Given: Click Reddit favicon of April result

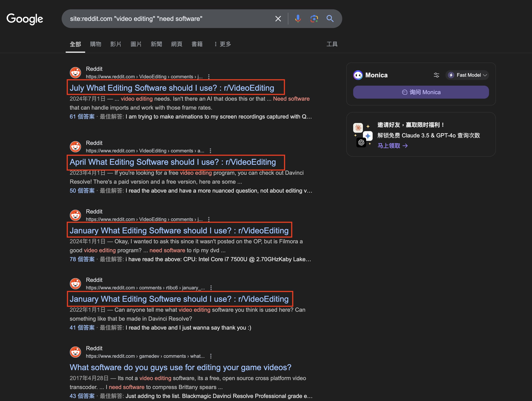Looking at the screenshot, I should click(75, 147).
